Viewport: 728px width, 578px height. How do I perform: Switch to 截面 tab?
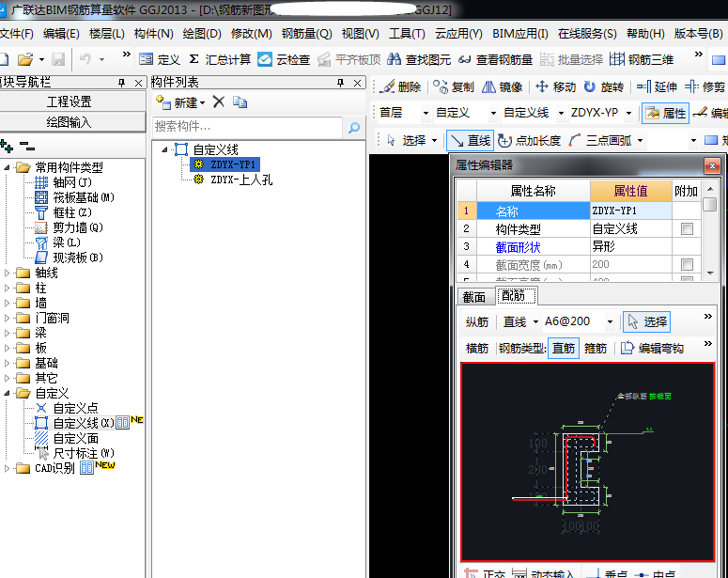point(474,297)
